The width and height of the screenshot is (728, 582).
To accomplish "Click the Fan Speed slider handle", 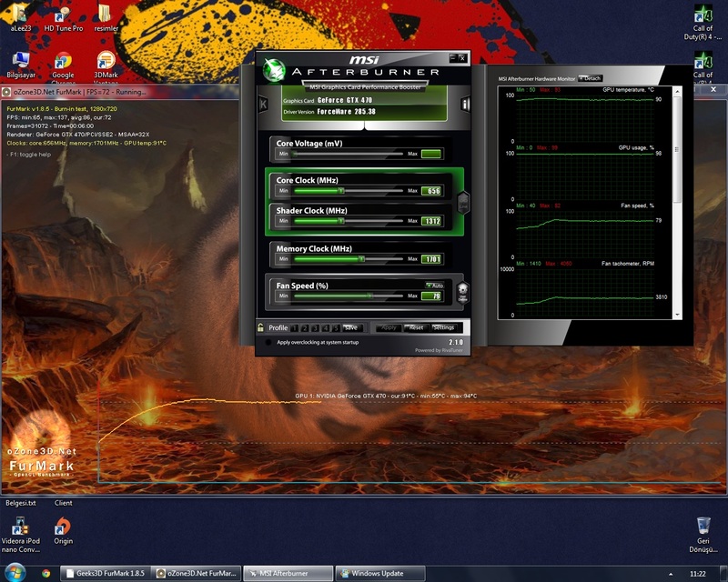I will point(370,296).
